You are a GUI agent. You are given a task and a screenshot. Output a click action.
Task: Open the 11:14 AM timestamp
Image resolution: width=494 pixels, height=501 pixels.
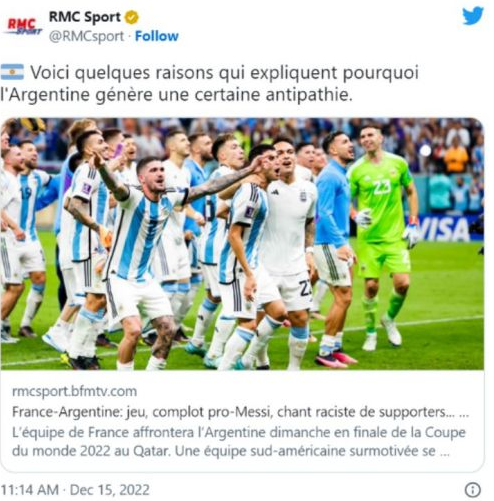pos(30,490)
